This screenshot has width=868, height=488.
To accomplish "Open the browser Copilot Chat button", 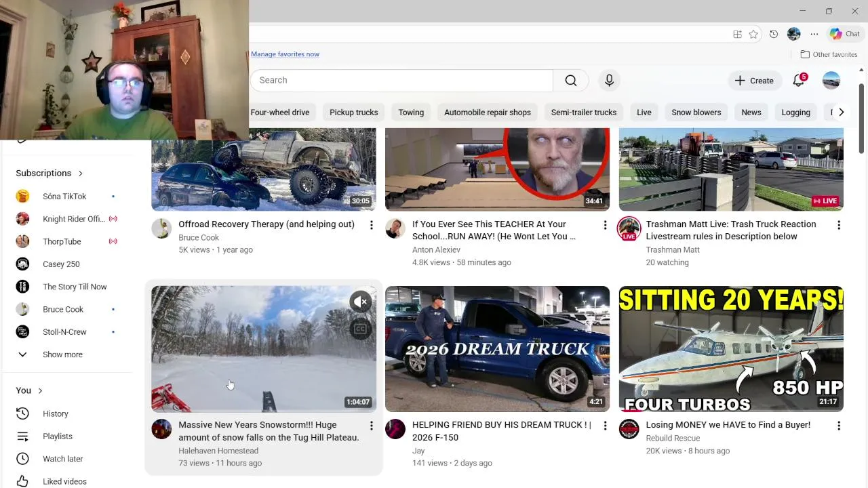I will (845, 34).
